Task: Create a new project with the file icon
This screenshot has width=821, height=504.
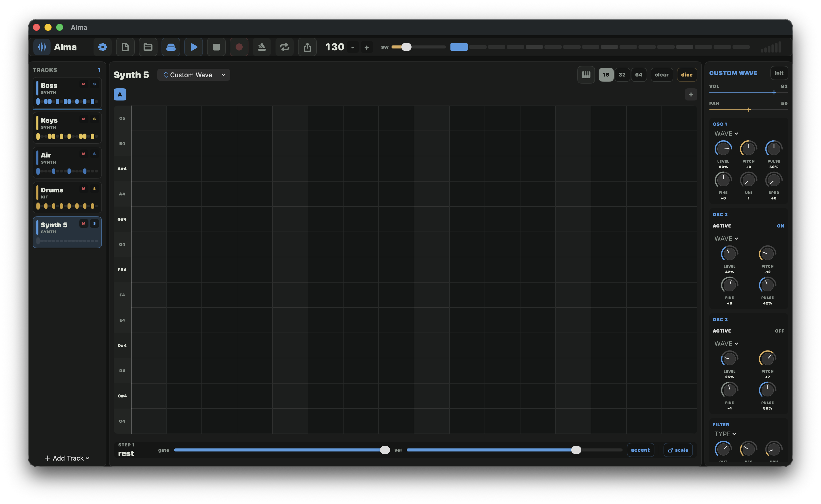Action: coord(125,47)
